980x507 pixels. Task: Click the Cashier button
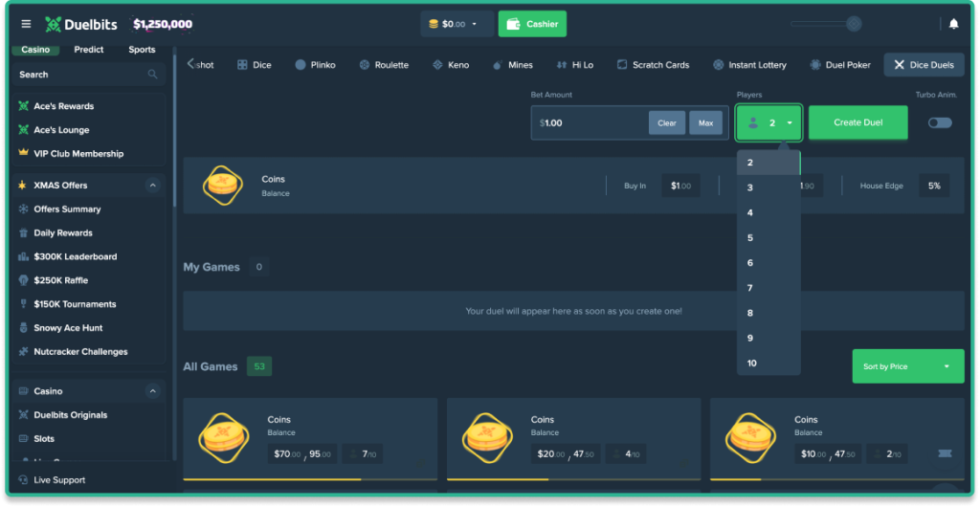(x=532, y=24)
